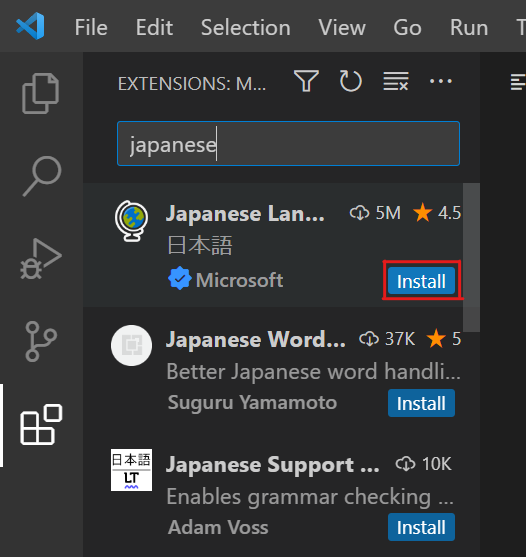The image size is (526, 557).
Task: Click the Japanese Support LT extension icon
Action: (131, 470)
